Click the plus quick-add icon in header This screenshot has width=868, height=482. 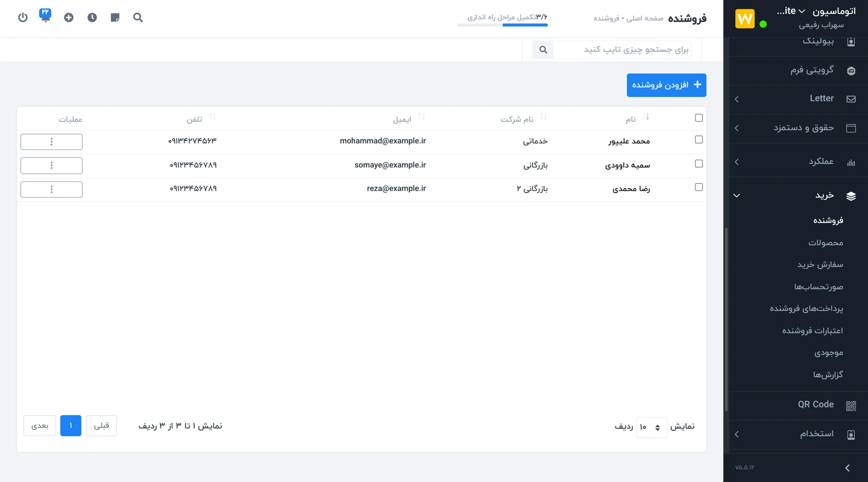(x=69, y=17)
